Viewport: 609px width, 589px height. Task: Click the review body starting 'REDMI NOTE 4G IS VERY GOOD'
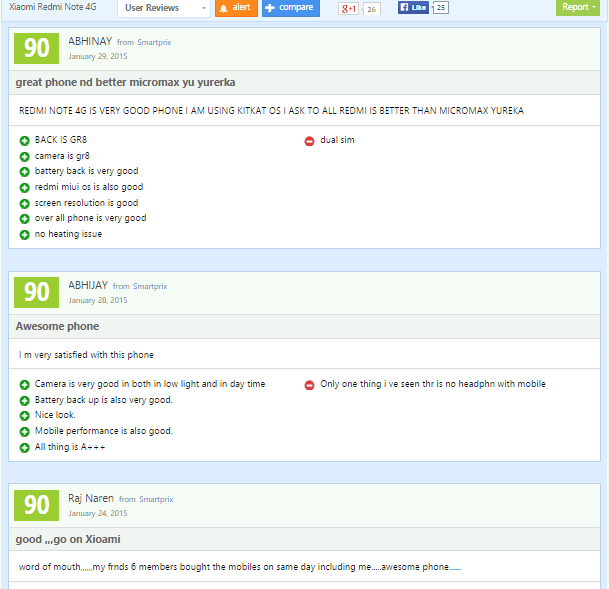point(271,111)
